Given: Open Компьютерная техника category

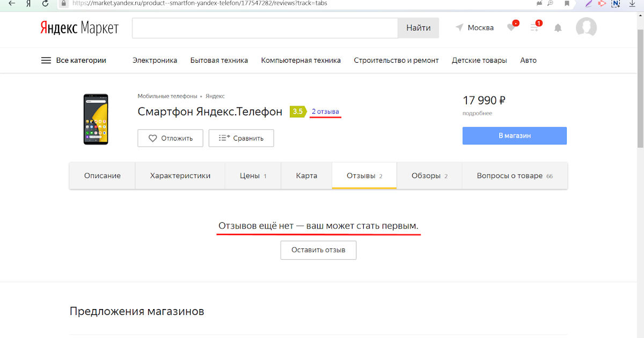Looking at the screenshot, I should (x=301, y=61).
